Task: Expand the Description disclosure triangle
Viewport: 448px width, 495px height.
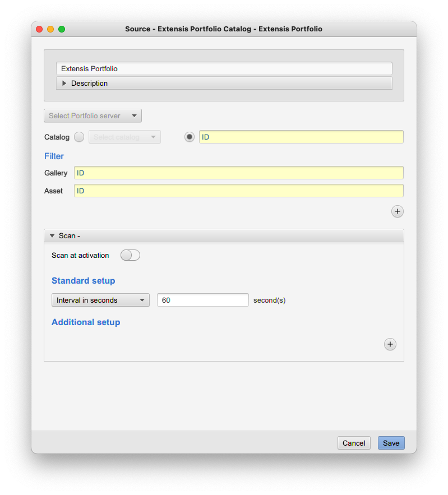Action: (64, 84)
